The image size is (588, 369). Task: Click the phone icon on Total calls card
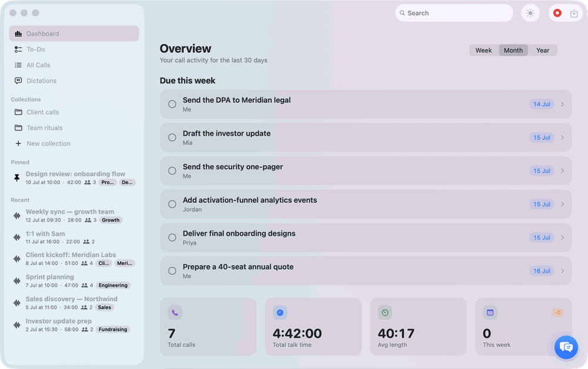(175, 313)
